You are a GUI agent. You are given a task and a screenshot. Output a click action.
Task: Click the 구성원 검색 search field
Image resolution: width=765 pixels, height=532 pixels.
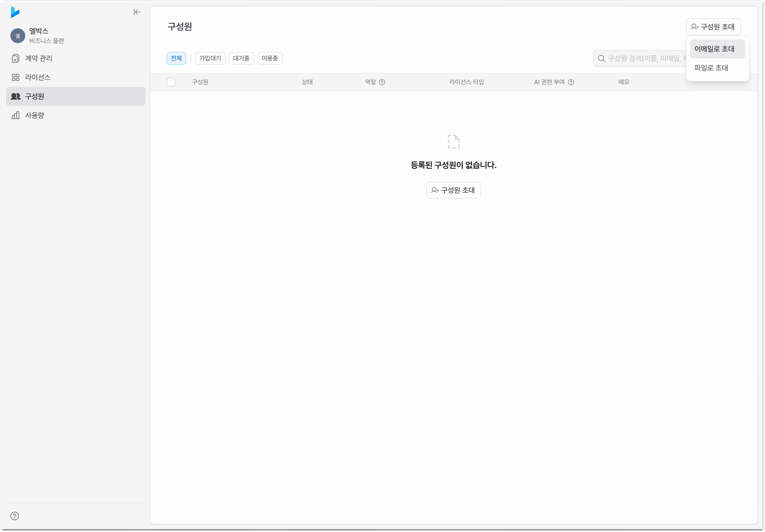coord(640,59)
